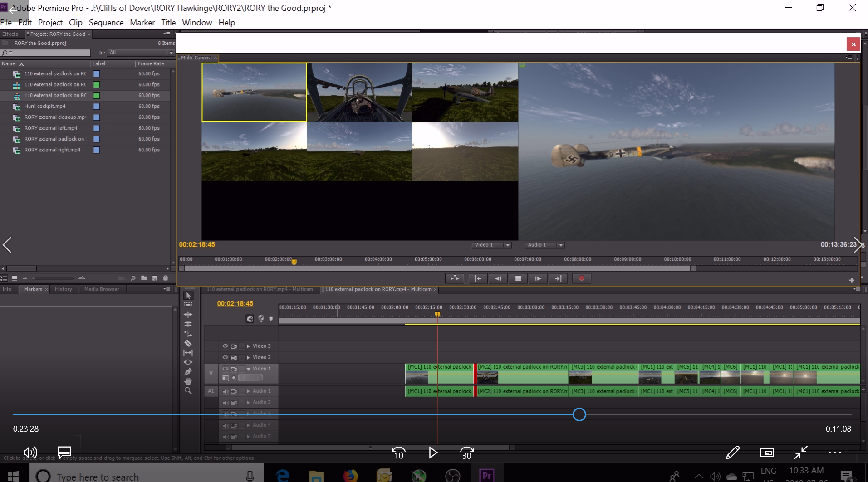Viewport: 868px width, 482px height.
Task: Step back one frame
Action: point(498,278)
